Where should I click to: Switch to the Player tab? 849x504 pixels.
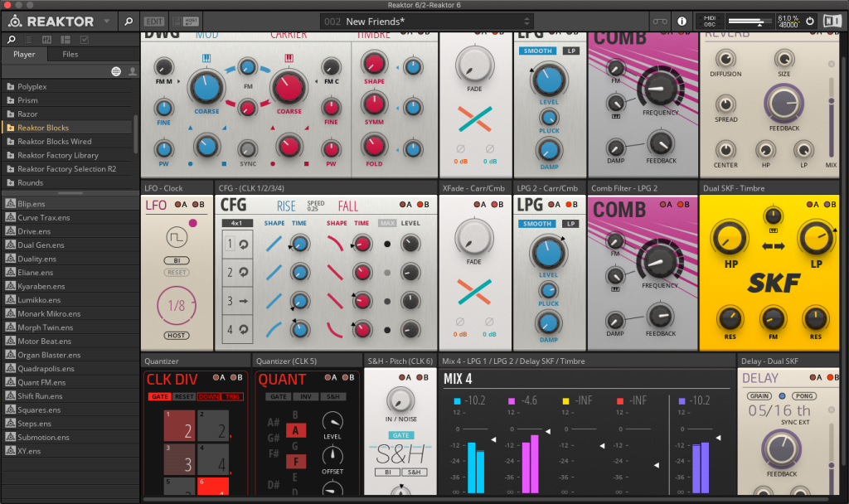24,54
